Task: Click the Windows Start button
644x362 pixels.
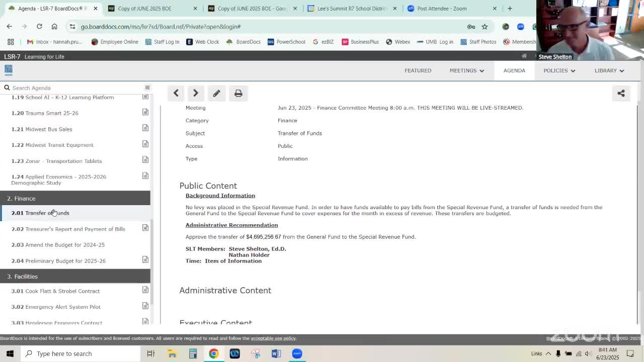Action: tap(10, 353)
